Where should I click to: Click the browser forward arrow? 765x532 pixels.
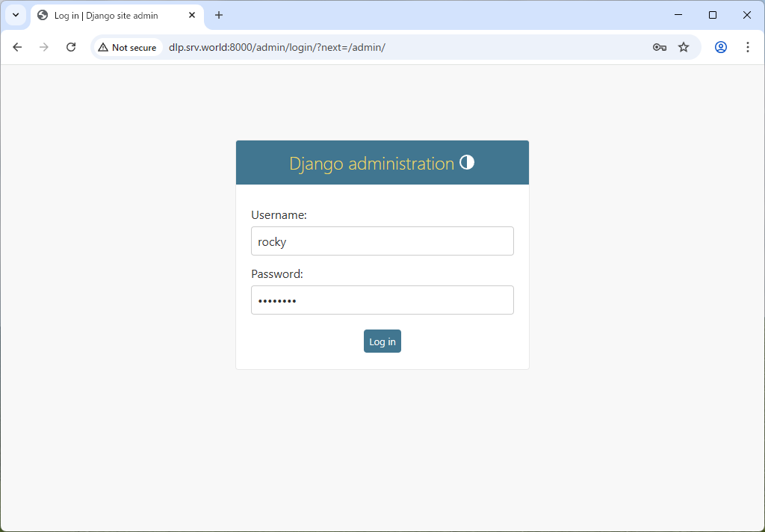(x=43, y=46)
